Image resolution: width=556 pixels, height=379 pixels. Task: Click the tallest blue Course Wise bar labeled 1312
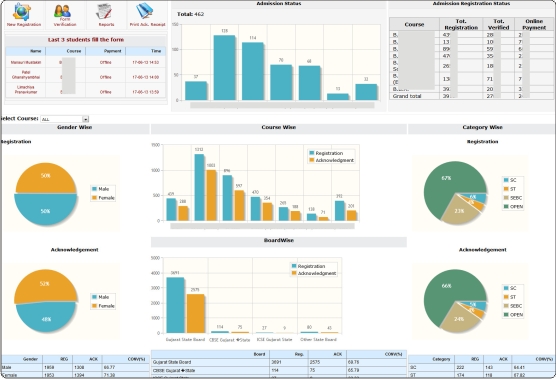point(199,187)
